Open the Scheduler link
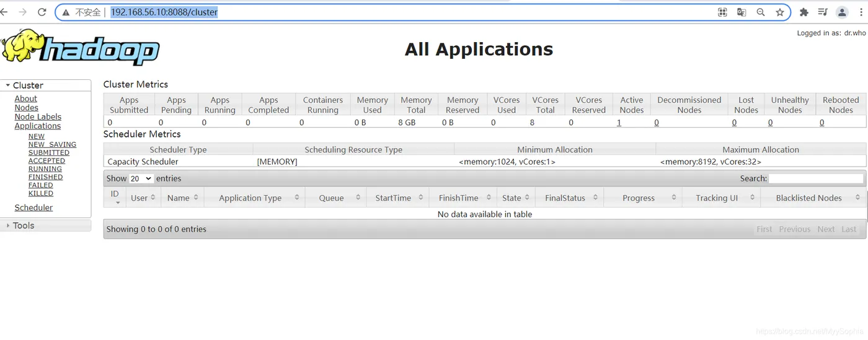 pyautogui.click(x=33, y=207)
